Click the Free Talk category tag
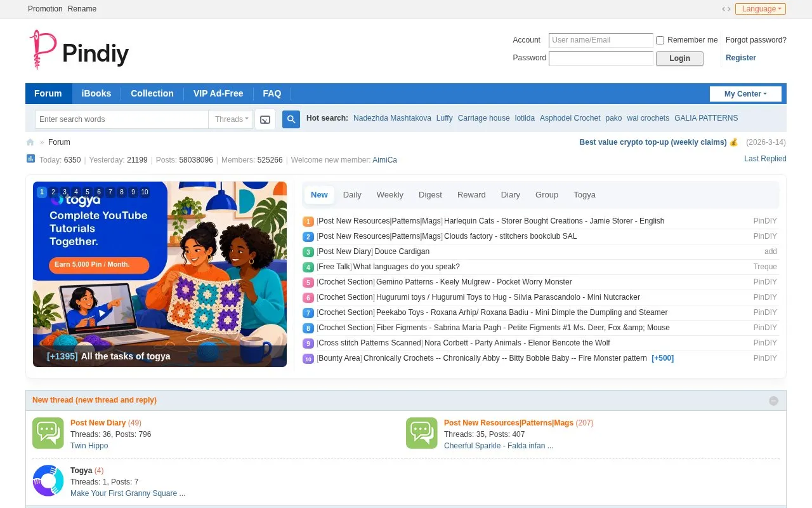 point(334,267)
